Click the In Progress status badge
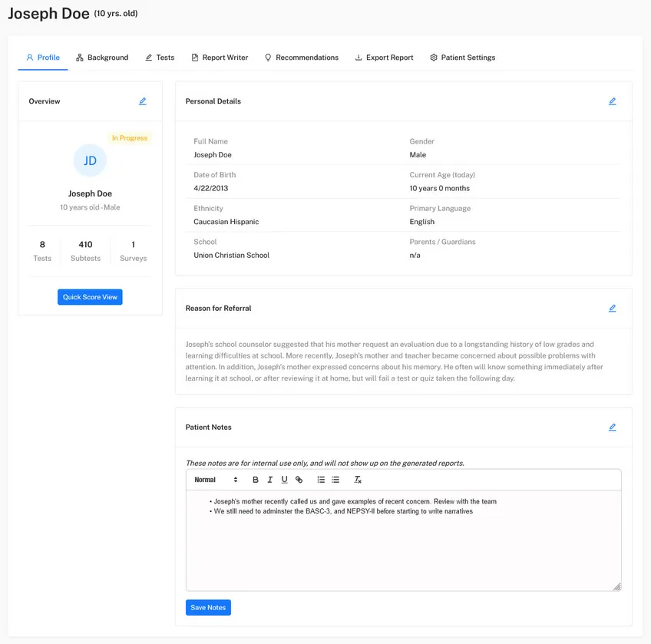 [130, 138]
